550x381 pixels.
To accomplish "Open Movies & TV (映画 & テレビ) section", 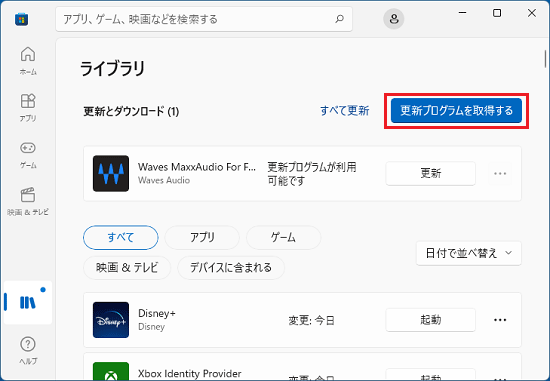I will point(28,201).
